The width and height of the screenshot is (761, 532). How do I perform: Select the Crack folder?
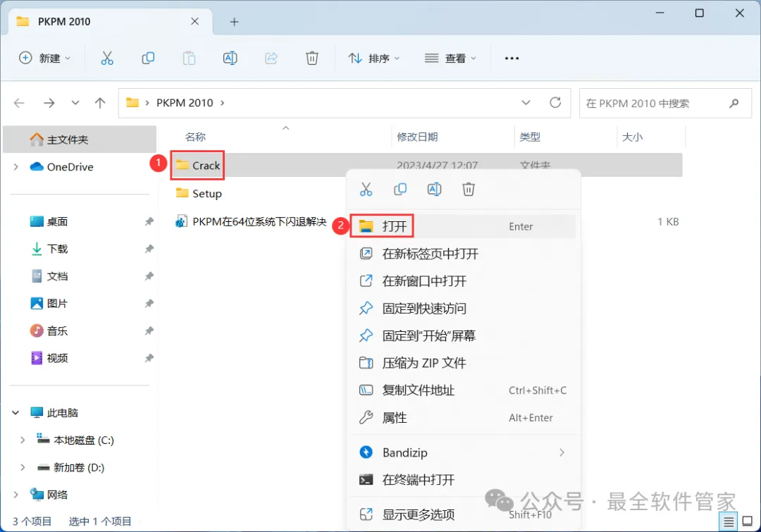tap(197, 166)
